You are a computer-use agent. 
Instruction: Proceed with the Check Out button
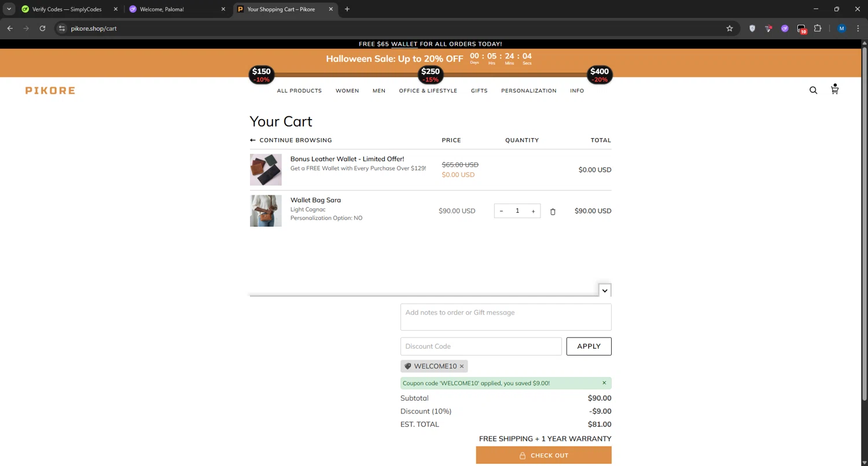[544, 455]
